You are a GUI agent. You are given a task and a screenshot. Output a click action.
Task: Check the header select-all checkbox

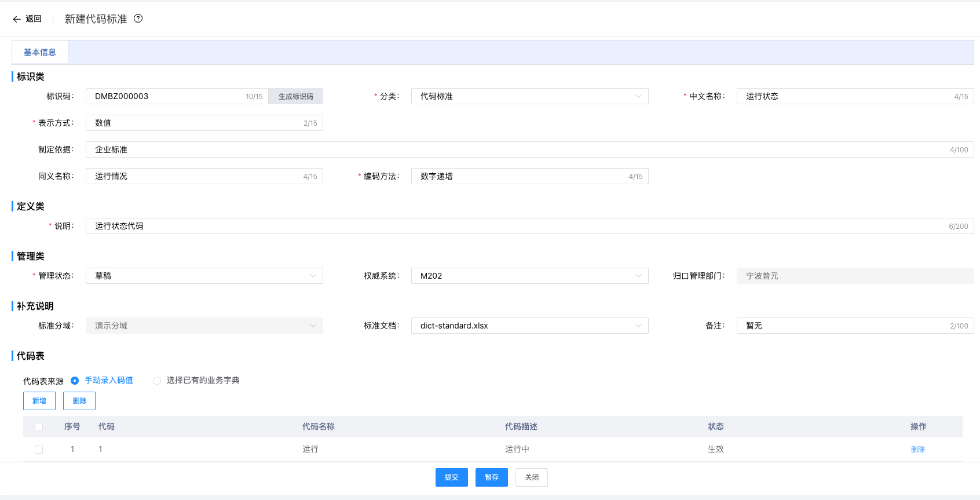[39, 427]
